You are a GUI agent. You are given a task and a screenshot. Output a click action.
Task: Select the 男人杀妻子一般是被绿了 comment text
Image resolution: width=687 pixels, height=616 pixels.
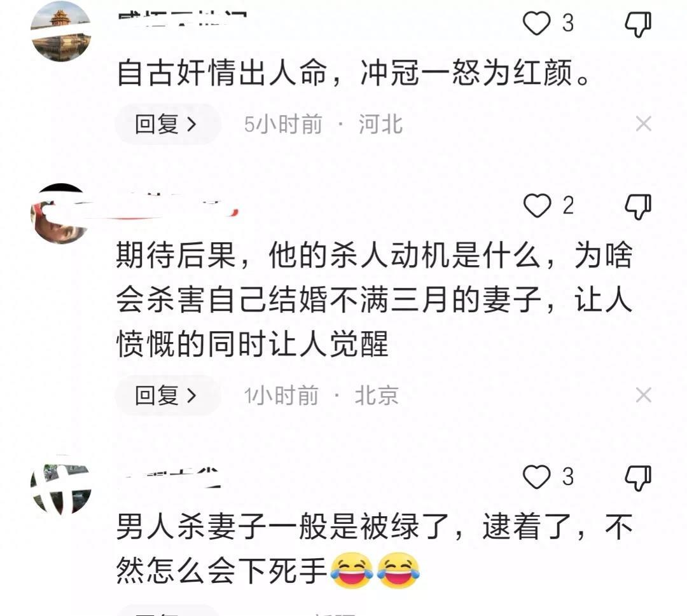tap(375, 549)
